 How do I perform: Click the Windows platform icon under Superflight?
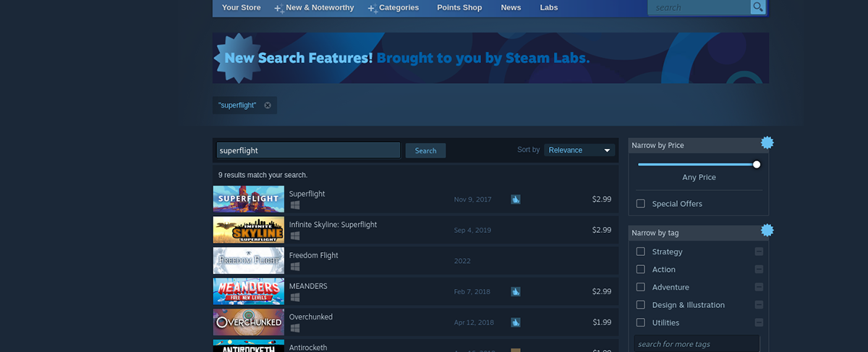pos(294,205)
